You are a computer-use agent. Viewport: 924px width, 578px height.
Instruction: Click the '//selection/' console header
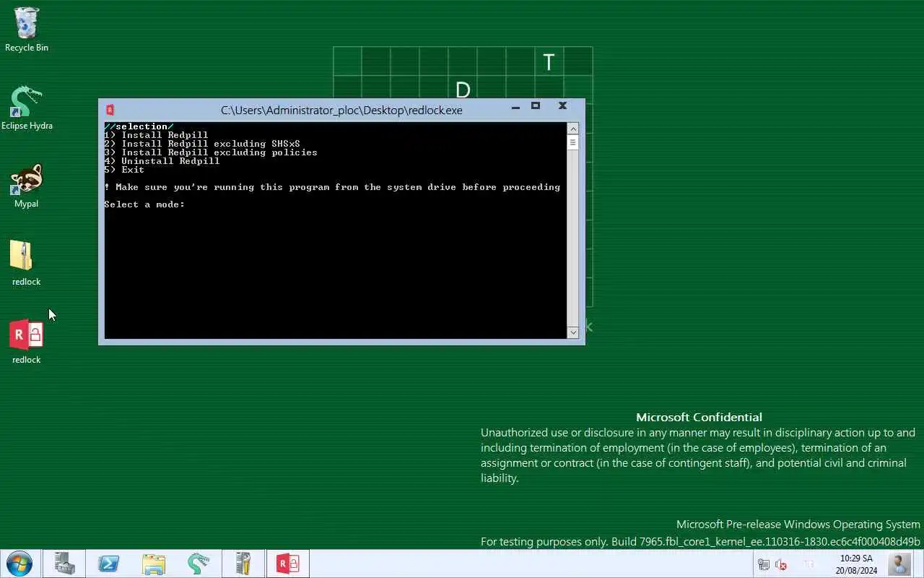pyautogui.click(x=139, y=126)
